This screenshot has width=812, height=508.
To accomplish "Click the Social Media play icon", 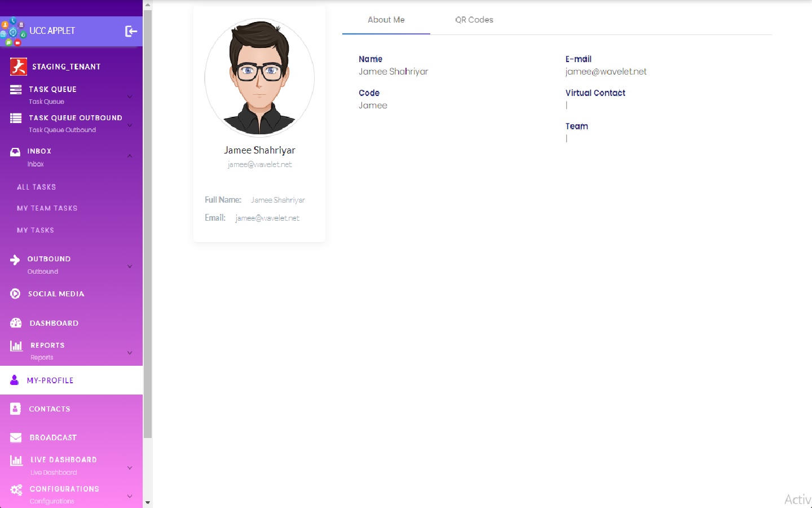I will [15, 294].
